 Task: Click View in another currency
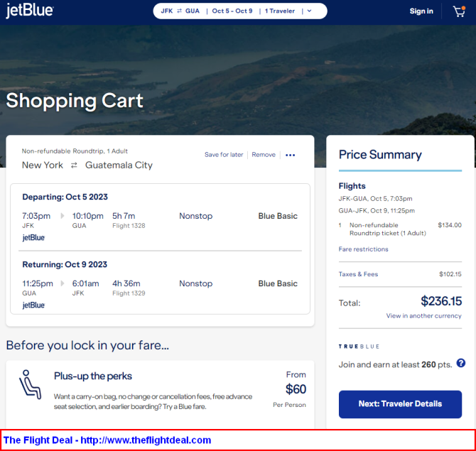423,316
